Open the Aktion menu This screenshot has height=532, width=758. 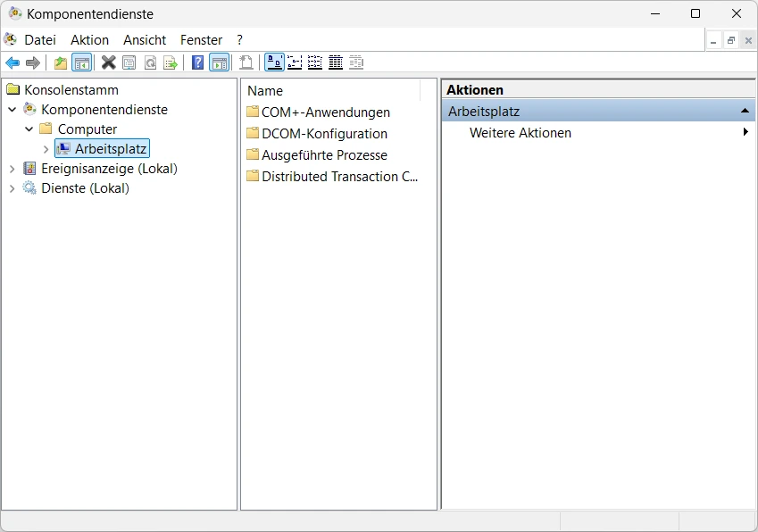90,39
